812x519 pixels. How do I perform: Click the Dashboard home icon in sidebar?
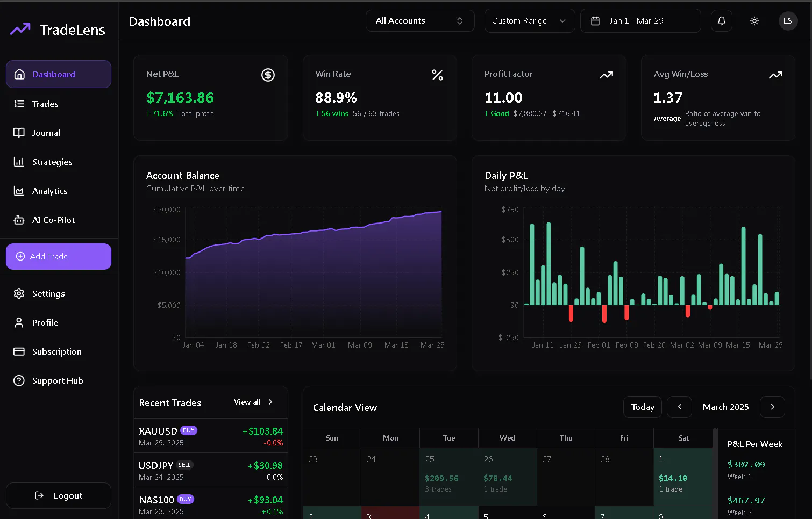coord(19,74)
